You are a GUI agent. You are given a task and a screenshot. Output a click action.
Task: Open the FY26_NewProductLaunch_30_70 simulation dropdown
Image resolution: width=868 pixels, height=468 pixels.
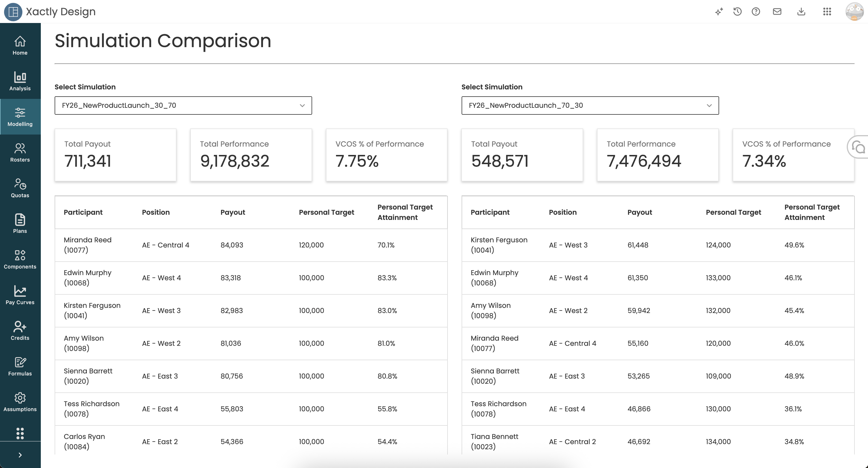pos(183,106)
